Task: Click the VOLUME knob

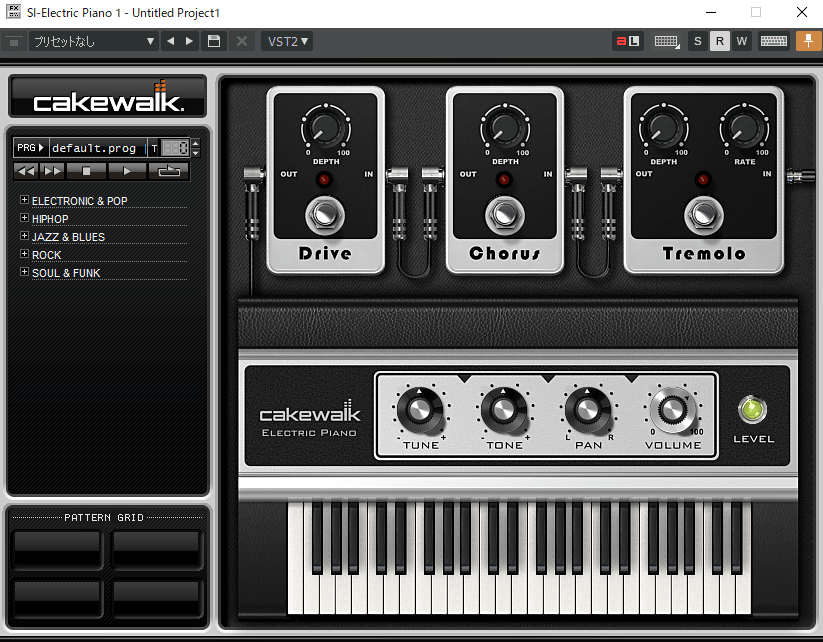Action: coord(673,410)
